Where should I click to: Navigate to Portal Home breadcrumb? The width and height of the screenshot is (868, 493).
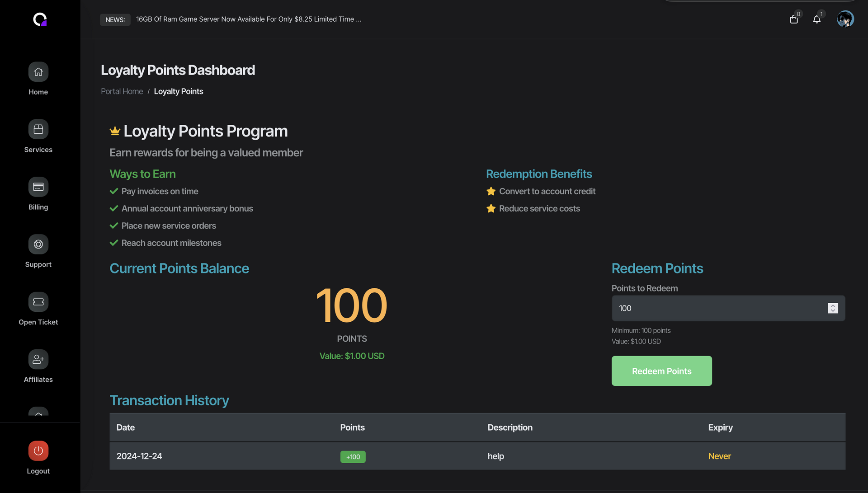pyautogui.click(x=122, y=91)
